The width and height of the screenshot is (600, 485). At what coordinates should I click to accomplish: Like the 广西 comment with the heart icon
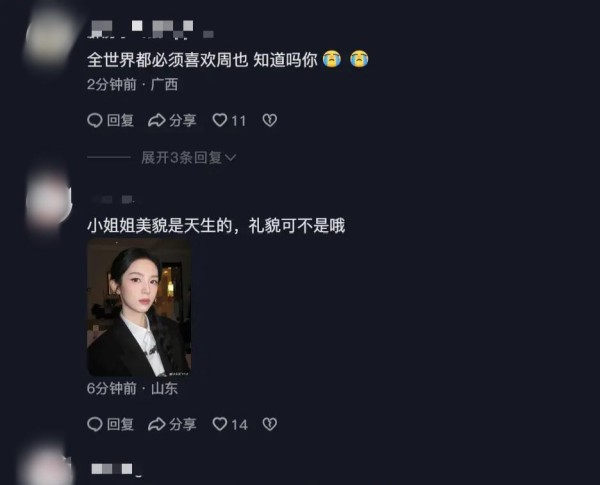click(x=220, y=120)
